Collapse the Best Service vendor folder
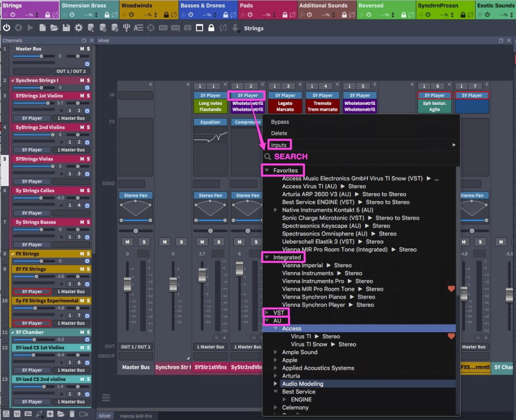516x420 pixels. [x=275, y=391]
